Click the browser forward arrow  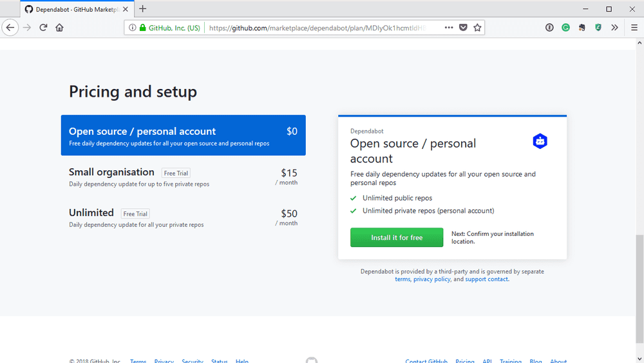[x=27, y=28]
